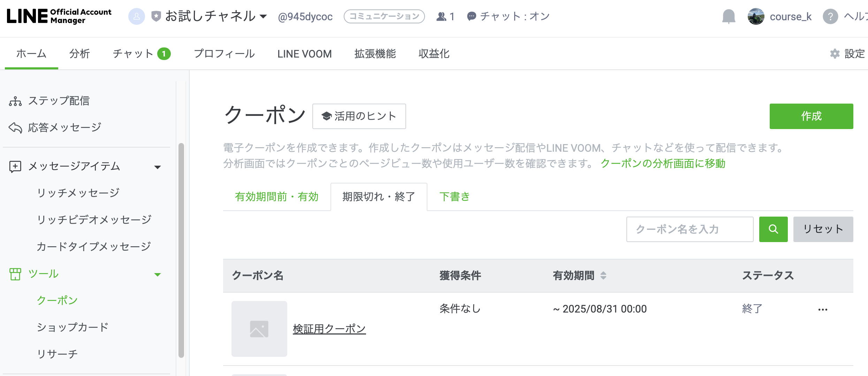Open the プロフィール tab
Screen dimensions: 868x376
pyautogui.click(x=224, y=54)
